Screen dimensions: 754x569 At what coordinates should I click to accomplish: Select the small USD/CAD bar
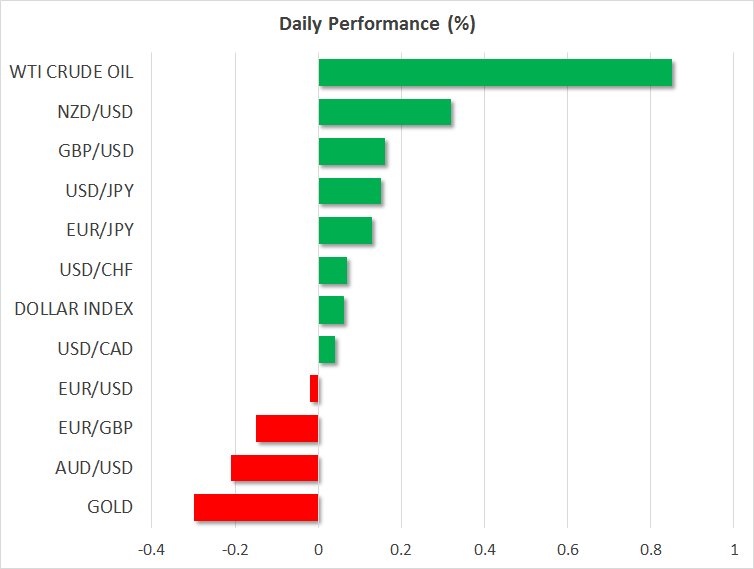point(327,349)
